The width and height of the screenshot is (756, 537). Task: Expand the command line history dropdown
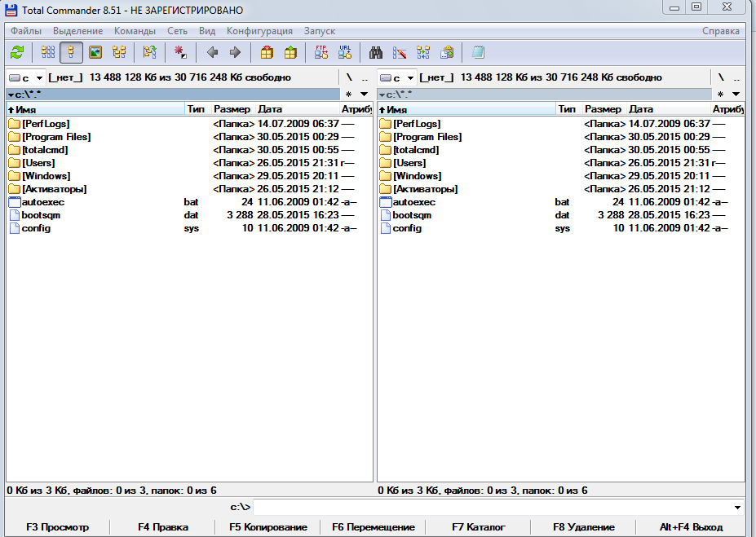pyautogui.click(x=737, y=507)
